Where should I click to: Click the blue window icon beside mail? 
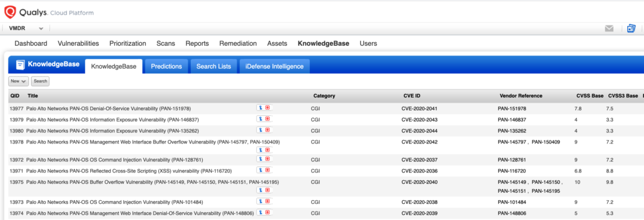click(x=631, y=28)
